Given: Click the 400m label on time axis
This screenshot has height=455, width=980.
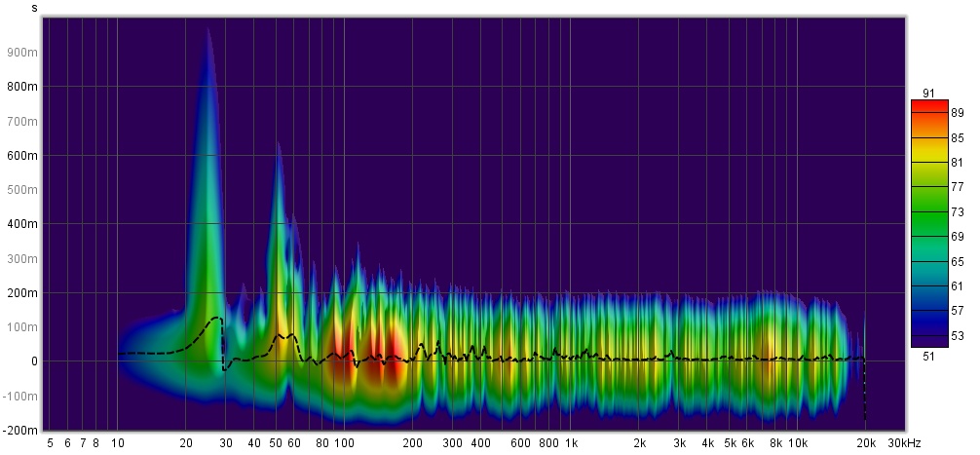Looking at the screenshot, I should point(22,224).
